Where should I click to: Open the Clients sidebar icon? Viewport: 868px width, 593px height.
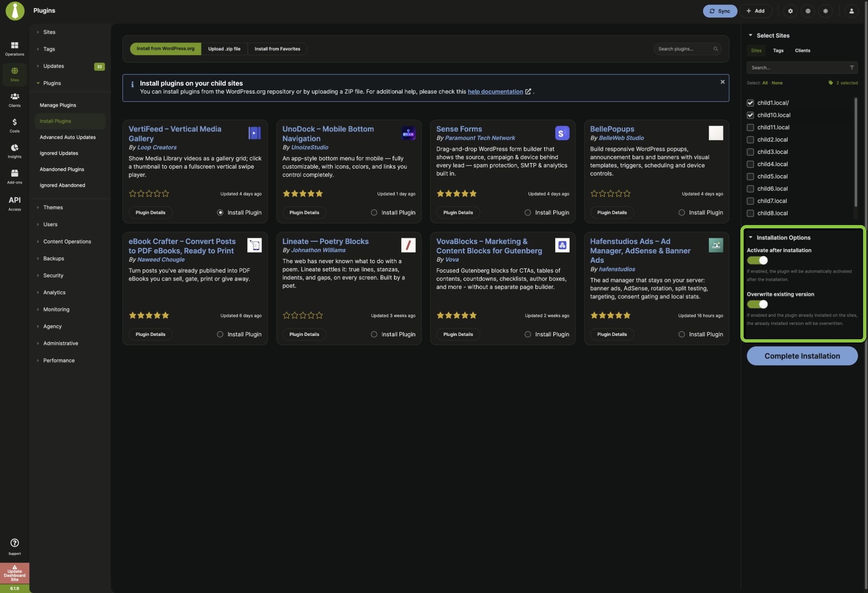pyautogui.click(x=14, y=100)
